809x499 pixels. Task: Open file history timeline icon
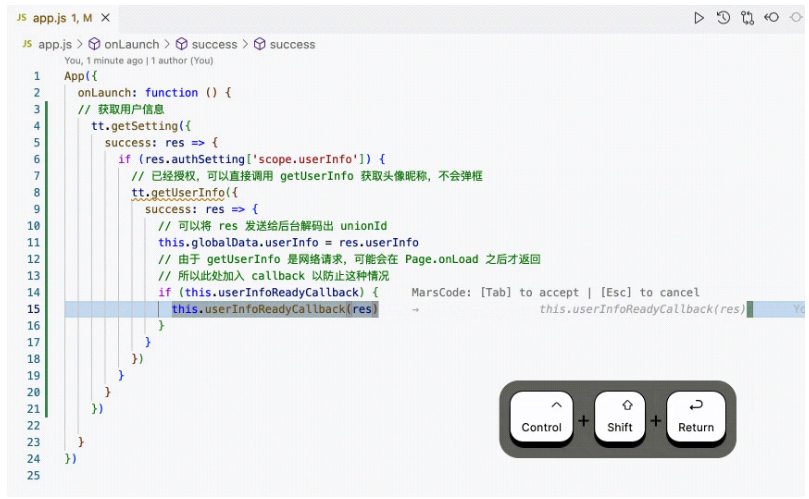point(723,18)
